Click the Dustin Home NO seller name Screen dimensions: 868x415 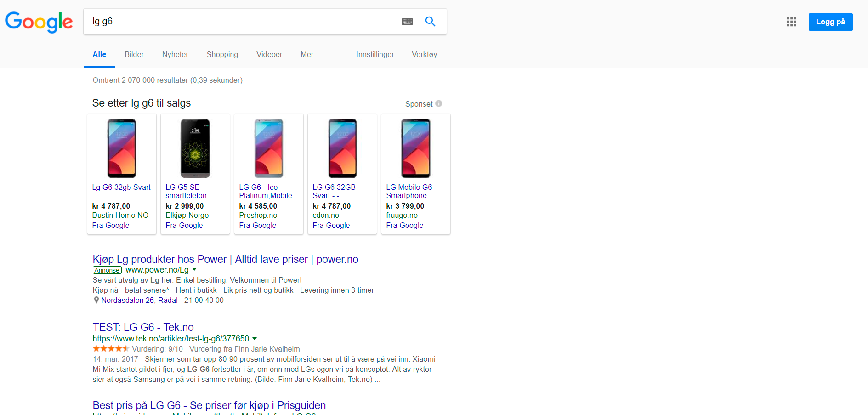(120, 215)
